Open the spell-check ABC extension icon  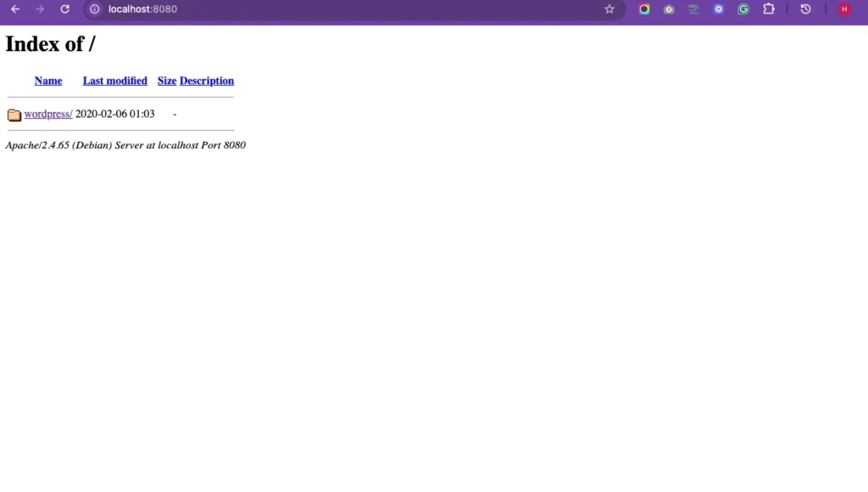tap(693, 9)
